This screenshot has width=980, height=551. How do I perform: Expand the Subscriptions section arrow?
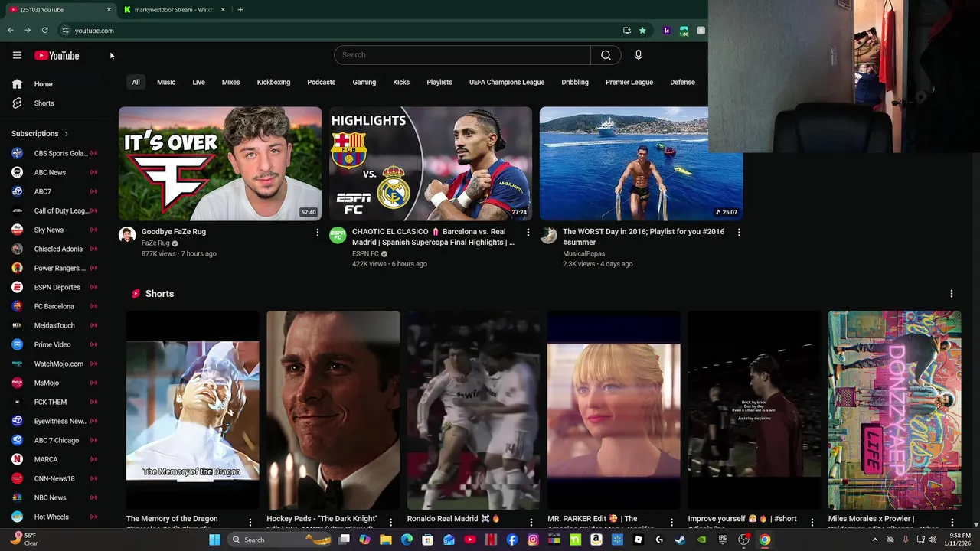click(66, 134)
